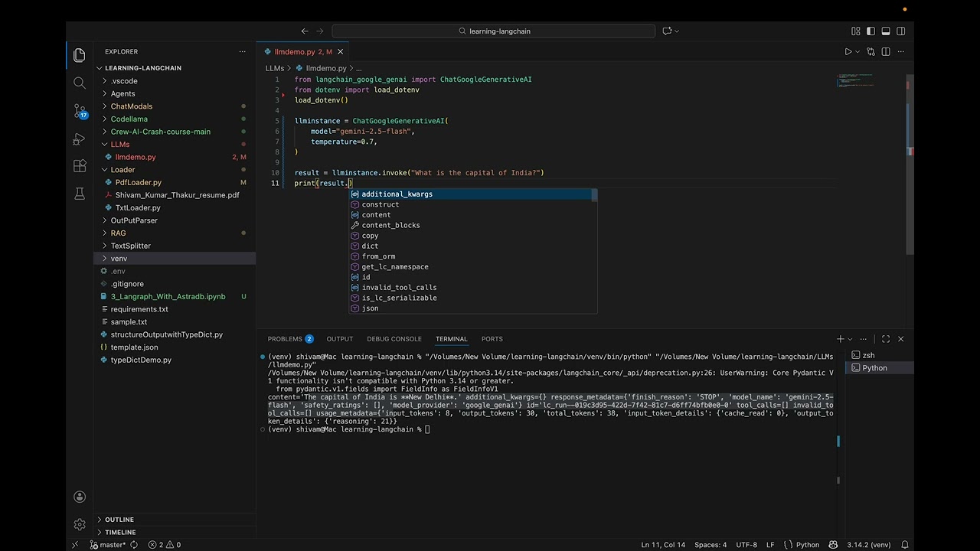The image size is (980, 551).
Task: Open the Search view in activity bar
Action: (x=80, y=83)
